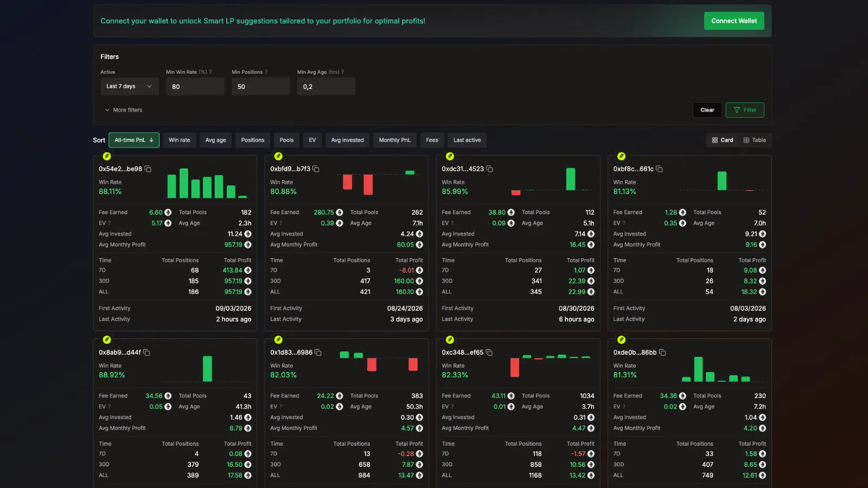This screenshot has width=868, height=488.
Task: Copy wallet address 0xde0b...86bb
Action: pos(662,352)
